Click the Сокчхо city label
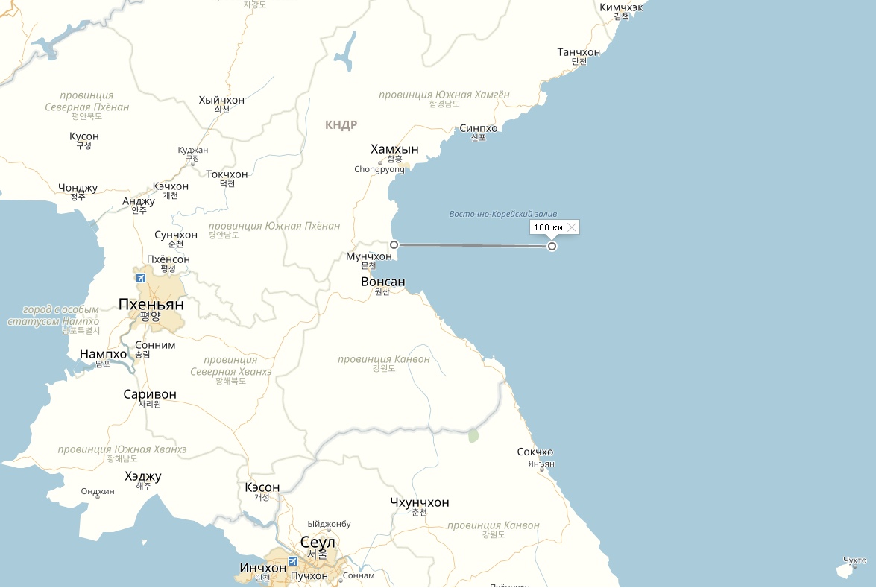The image size is (876, 588). [535, 452]
